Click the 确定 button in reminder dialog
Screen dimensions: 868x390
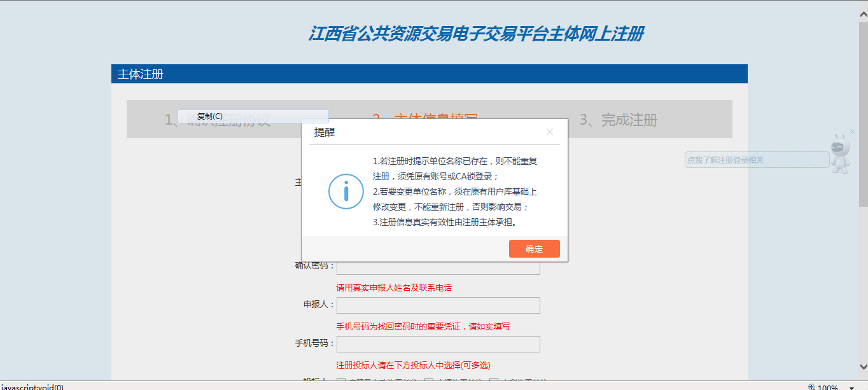[534, 249]
